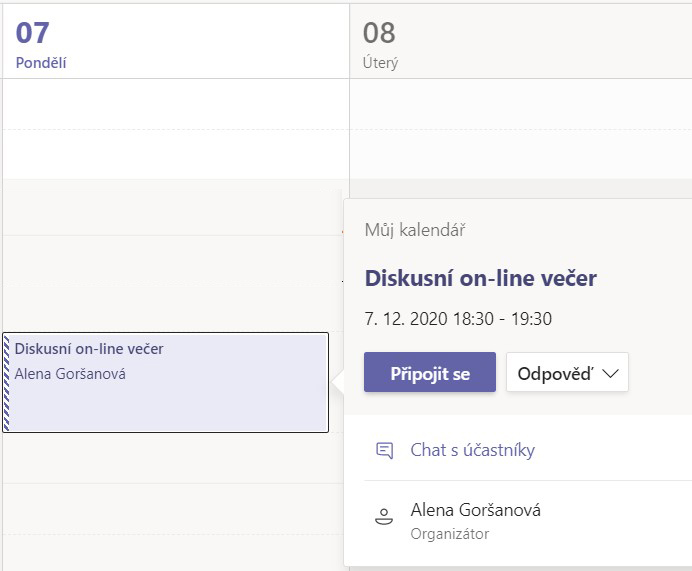The height and width of the screenshot is (571, 692).
Task: Open Chat s účastníky link
Action: tap(472, 450)
